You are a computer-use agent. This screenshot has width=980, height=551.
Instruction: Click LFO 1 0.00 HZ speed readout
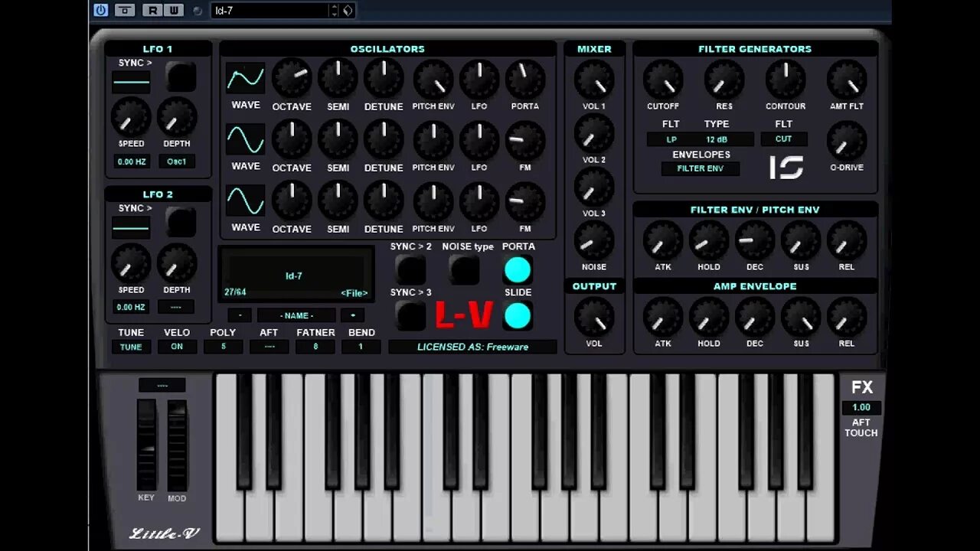tap(132, 161)
